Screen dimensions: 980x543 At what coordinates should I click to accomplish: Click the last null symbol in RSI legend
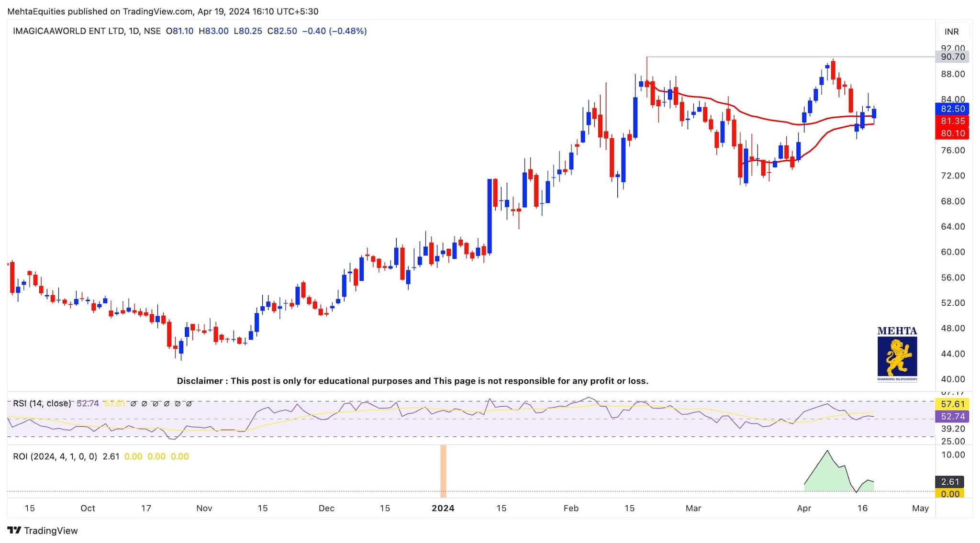pos(189,404)
